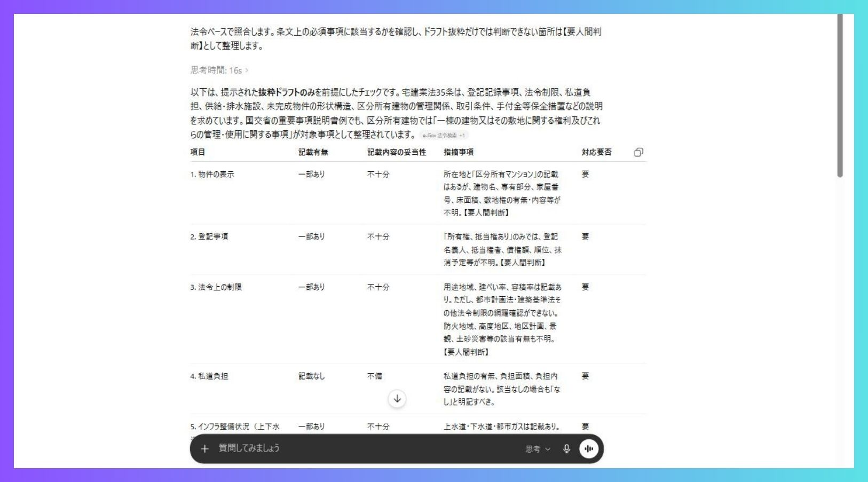Select the 対応要否 column header
The width and height of the screenshot is (868, 482).
click(597, 152)
